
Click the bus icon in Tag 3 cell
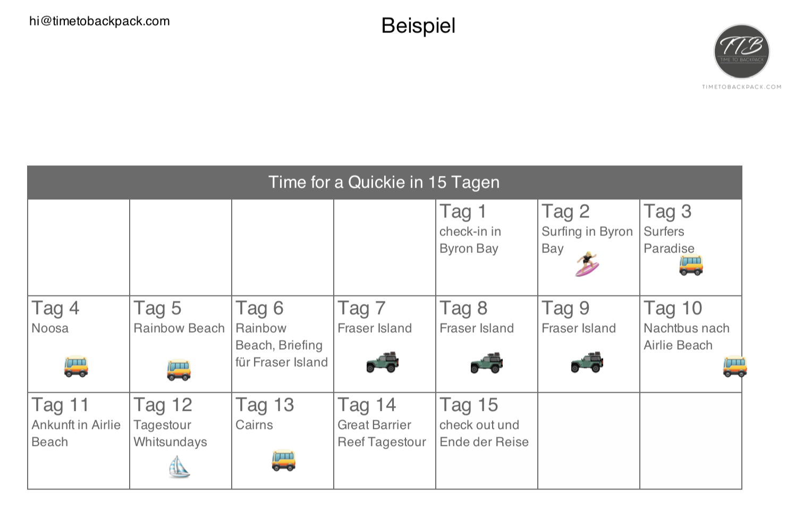tap(691, 265)
